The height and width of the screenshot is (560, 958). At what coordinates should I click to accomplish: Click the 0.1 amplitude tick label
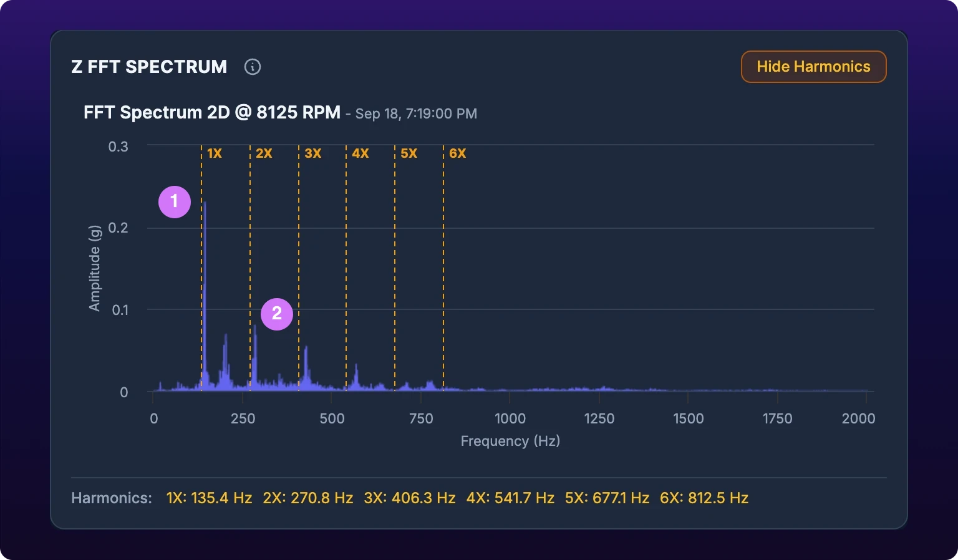coord(120,310)
